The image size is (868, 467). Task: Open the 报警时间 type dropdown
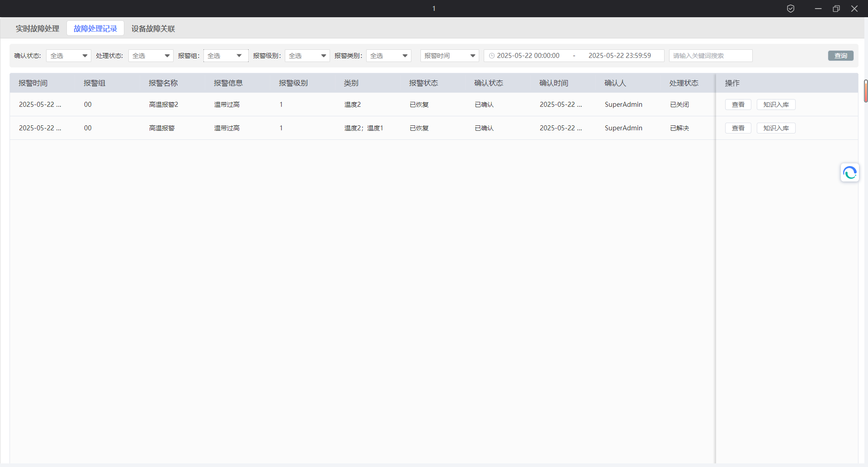tap(449, 56)
